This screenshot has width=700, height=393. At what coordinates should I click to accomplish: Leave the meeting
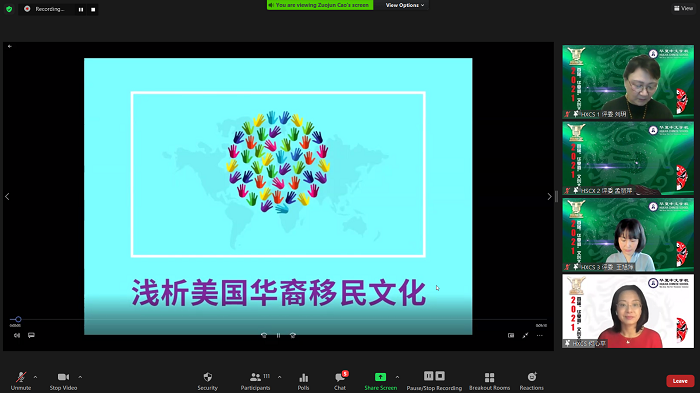tap(680, 381)
